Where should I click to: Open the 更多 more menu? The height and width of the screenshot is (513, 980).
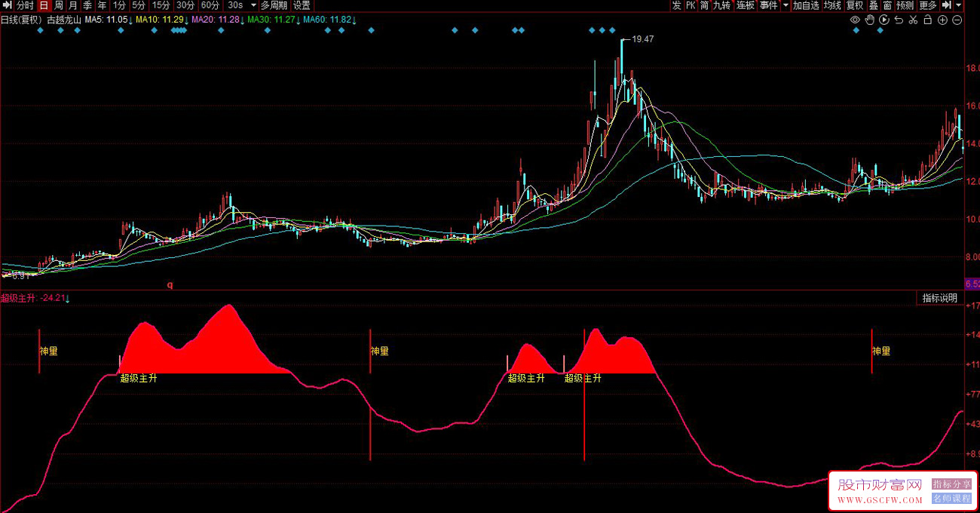[928, 5]
